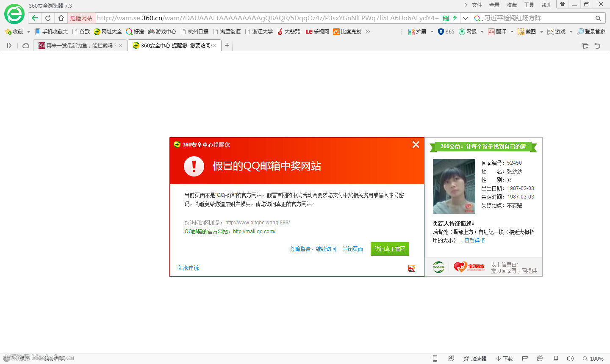Image resolution: width=610 pixels, height=364 pixels.
Task: Click the 翻译 translate extension
Action: click(497, 32)
